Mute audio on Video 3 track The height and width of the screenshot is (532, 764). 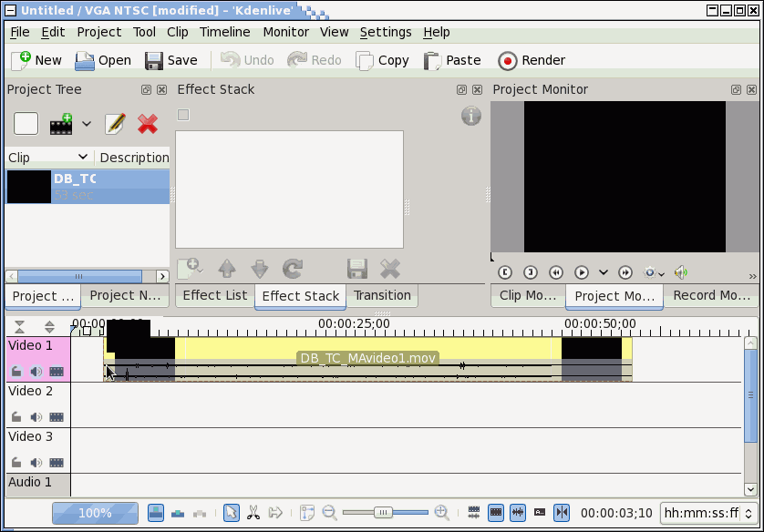coord(36,463)
